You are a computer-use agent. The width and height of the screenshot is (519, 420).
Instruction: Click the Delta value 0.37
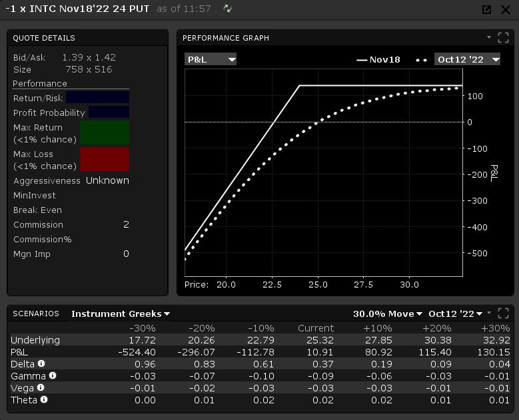323,364
